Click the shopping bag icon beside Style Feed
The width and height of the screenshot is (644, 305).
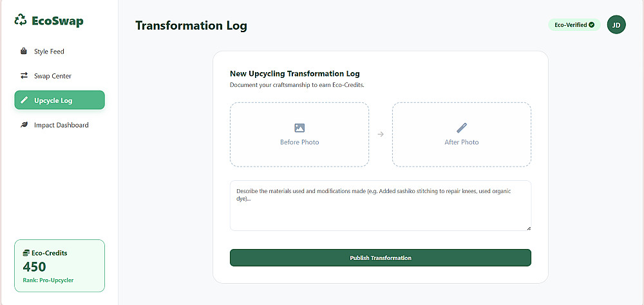click(x=24, y=51)
